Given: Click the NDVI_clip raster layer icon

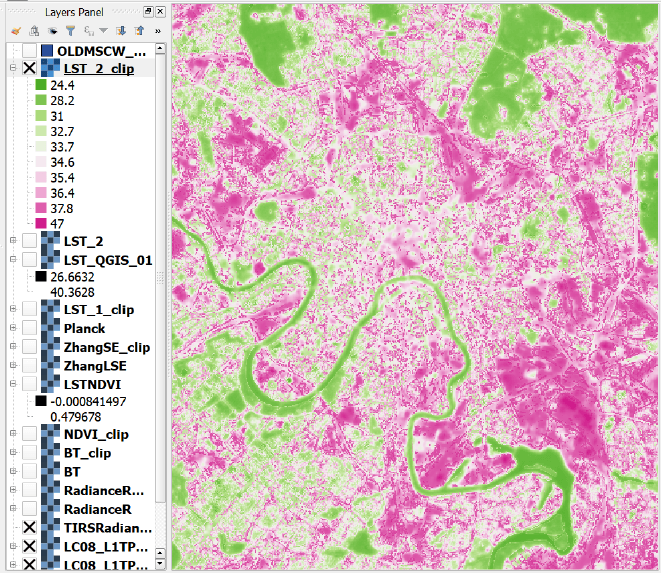Looking at the screenshot, I should [50, 434].
